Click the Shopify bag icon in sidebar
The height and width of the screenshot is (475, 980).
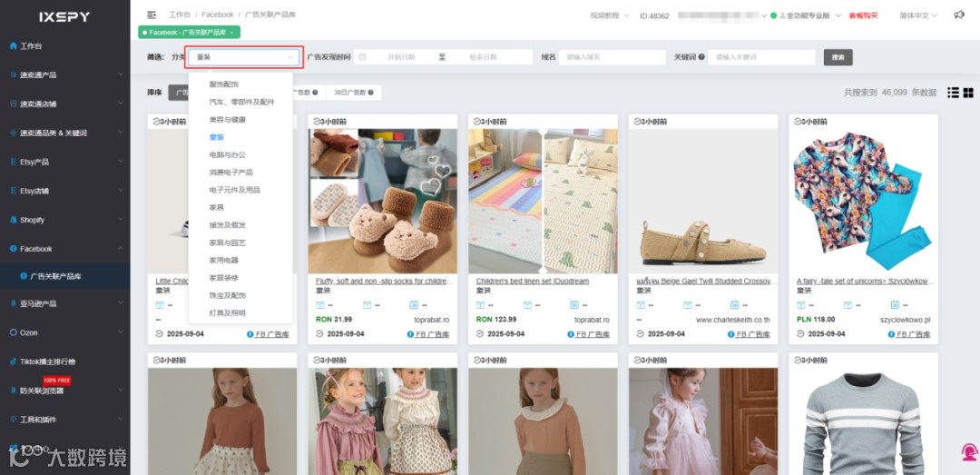13,220
